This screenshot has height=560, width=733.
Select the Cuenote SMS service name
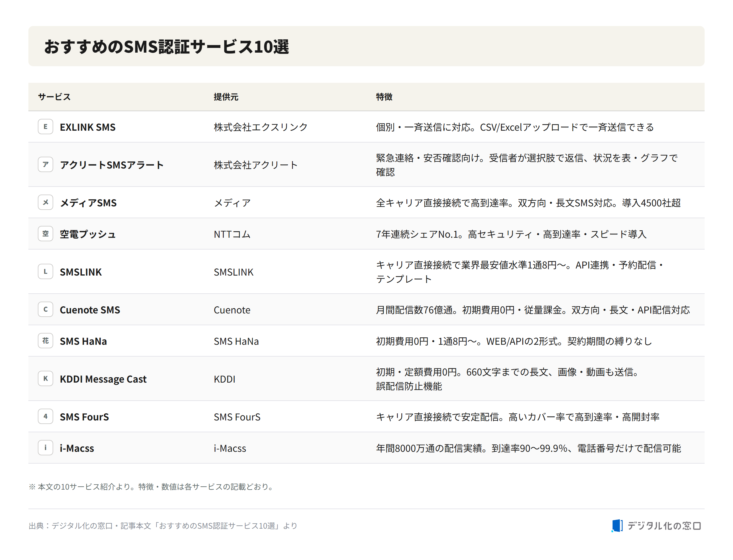[x=90, y=310]
